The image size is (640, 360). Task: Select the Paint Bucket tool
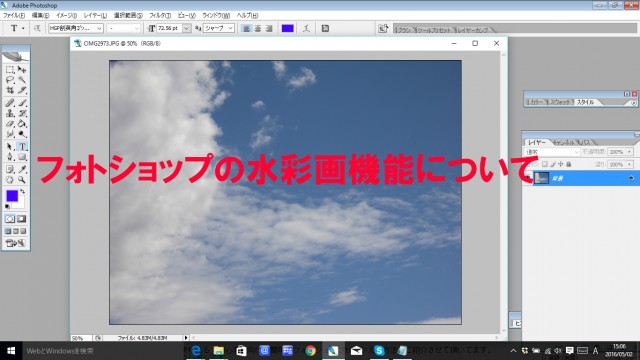22,124
